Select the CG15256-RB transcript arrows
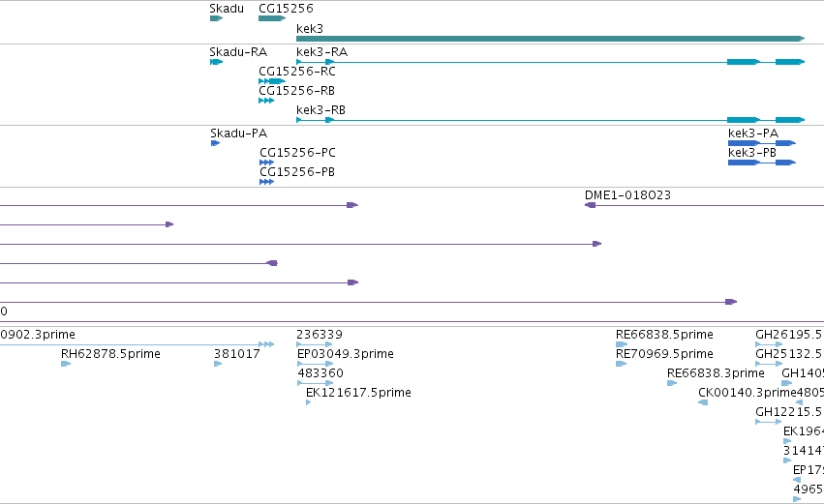Screen dimensions: 824x504 [266, 101]
